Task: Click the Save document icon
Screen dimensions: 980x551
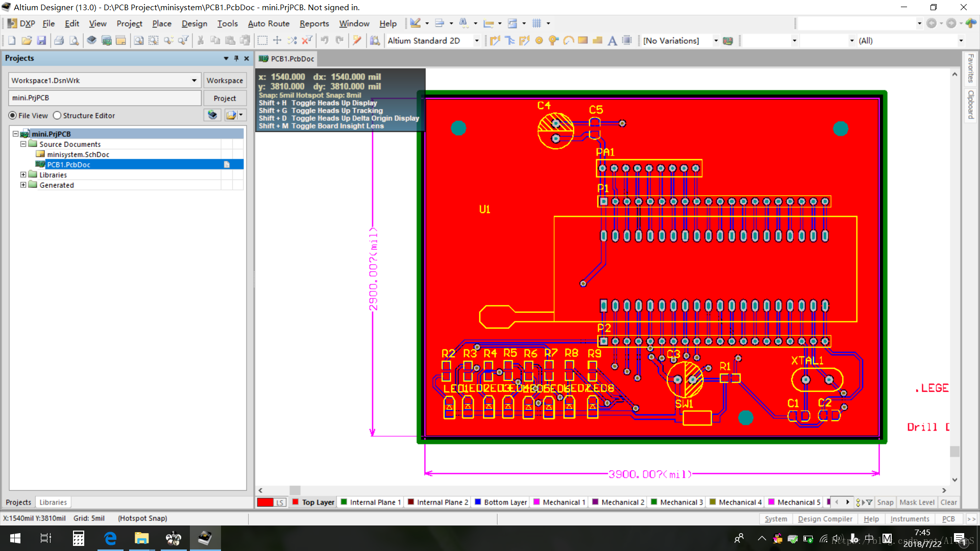Action: coord(42,41)
